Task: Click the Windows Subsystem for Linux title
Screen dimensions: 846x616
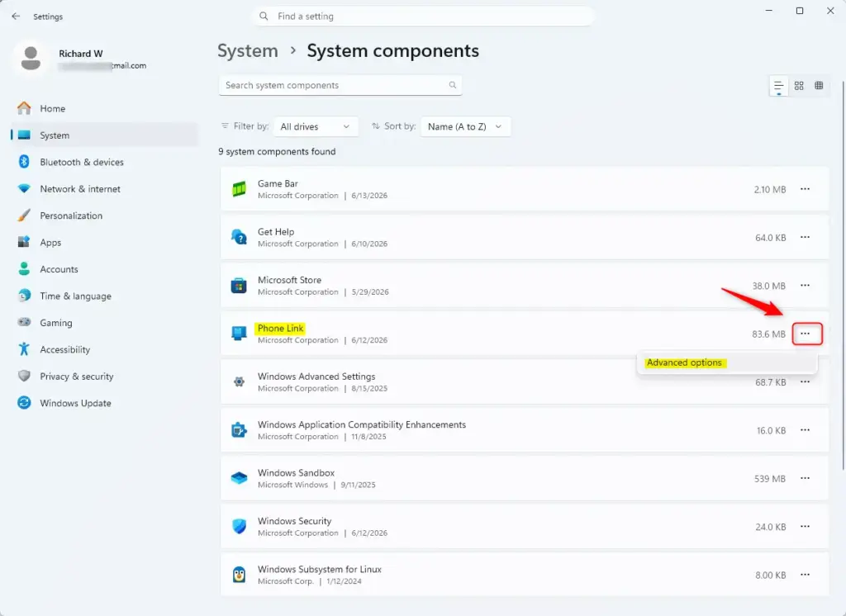Action: point(320,569)
